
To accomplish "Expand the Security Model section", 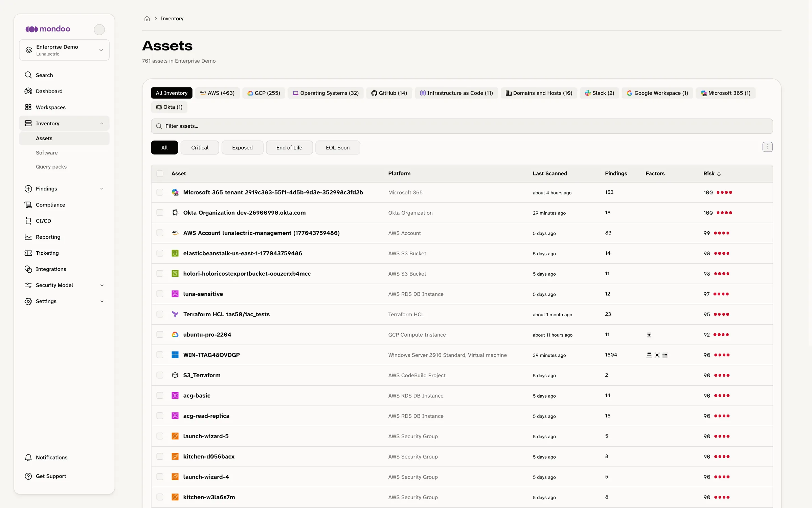I will click(102, 285).
